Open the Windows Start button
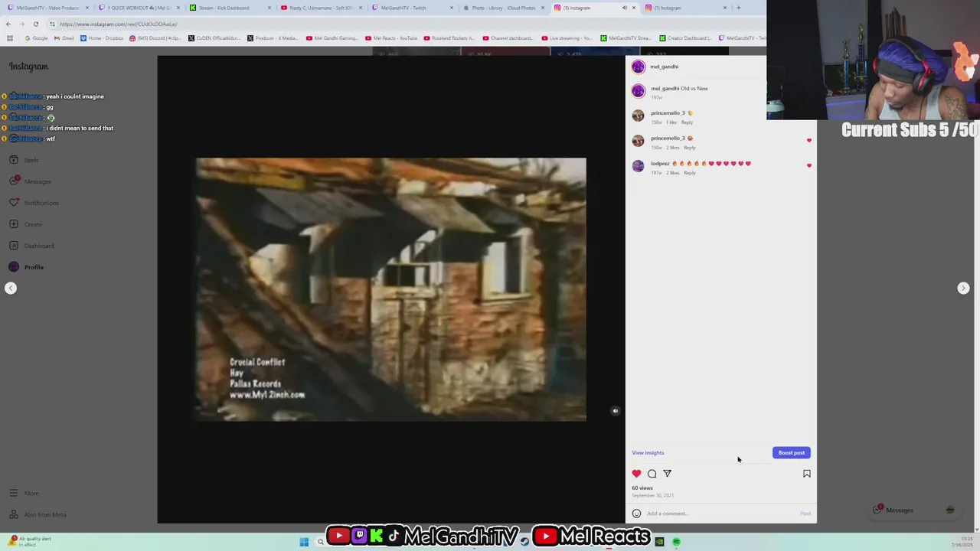Image resolution: width=980 pixels, height=551 pixels. (304, 542)
